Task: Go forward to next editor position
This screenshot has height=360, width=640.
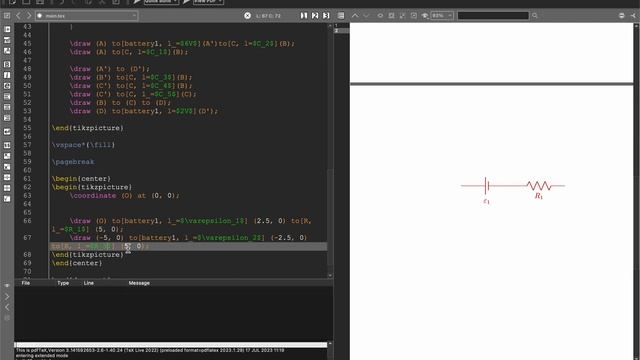Action: (29, 16)
